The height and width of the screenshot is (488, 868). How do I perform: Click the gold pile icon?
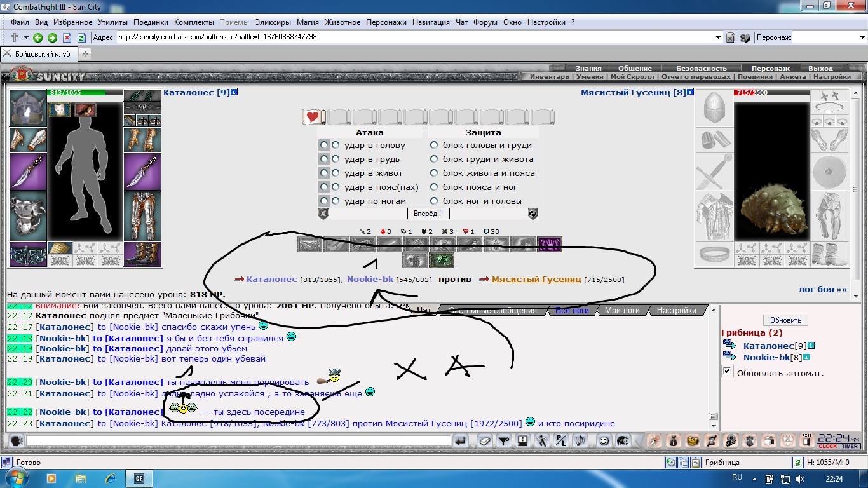tap(692, 440)
